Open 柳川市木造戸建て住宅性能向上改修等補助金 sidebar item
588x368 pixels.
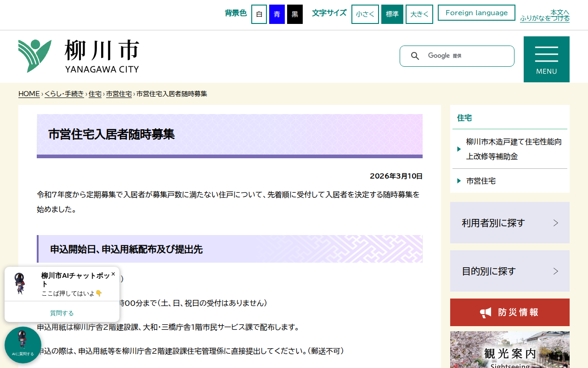tap(510, 149)
